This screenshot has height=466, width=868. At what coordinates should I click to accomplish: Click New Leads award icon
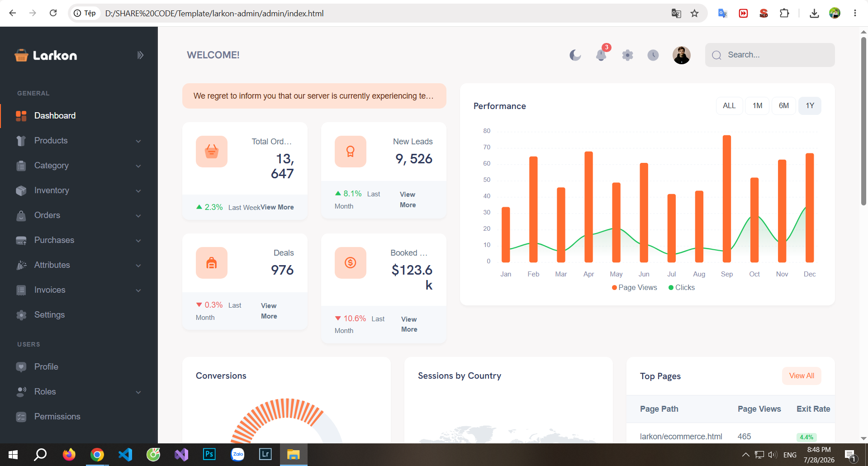pyautogui.click(x=351, y=152)
